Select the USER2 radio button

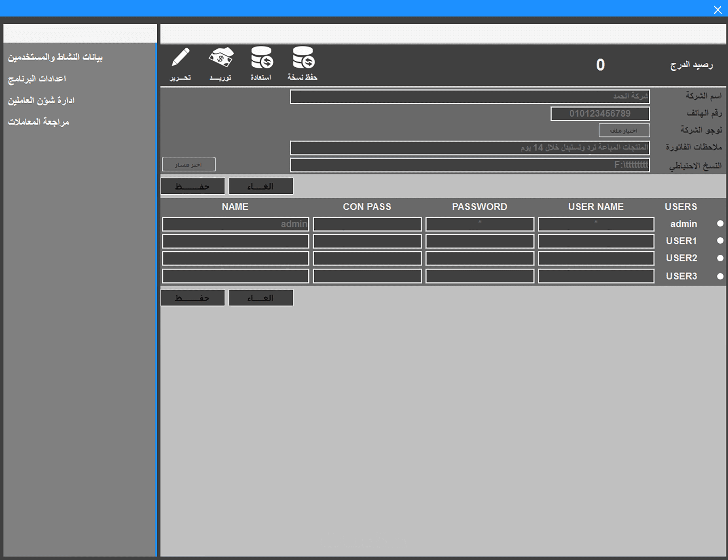point(720,258)
